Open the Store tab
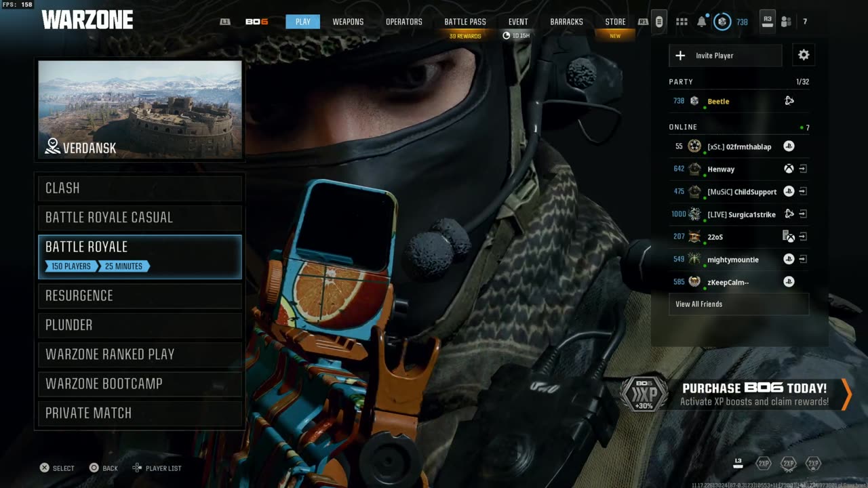Viewport: 868px width, 488px height. click(x=615, y=22)
